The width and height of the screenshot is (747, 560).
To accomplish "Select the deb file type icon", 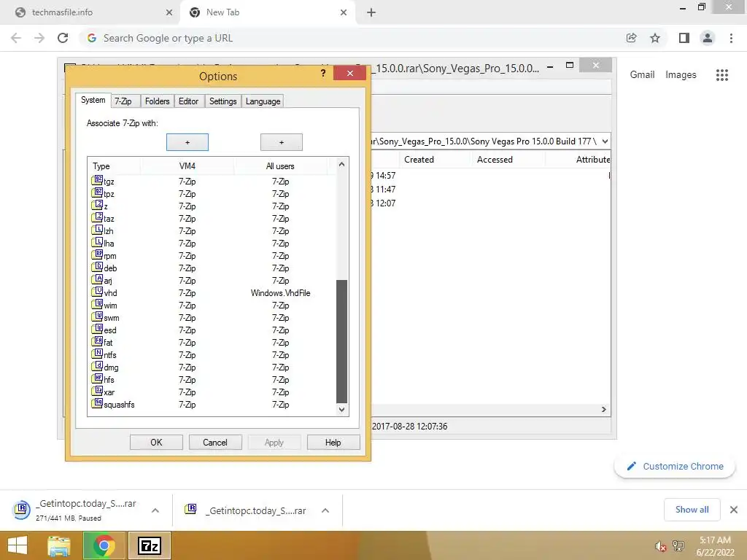I will pyautogui.click(x=97, y=267).
